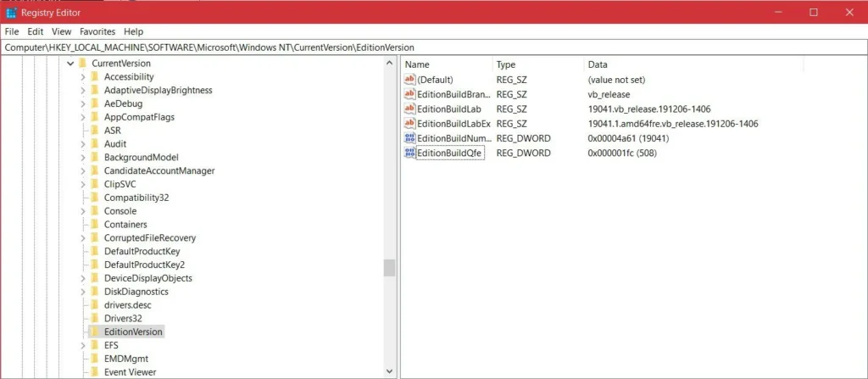Click the DefaultProductKey folder icon
This screenshot has height=379, width=868.
95,251
